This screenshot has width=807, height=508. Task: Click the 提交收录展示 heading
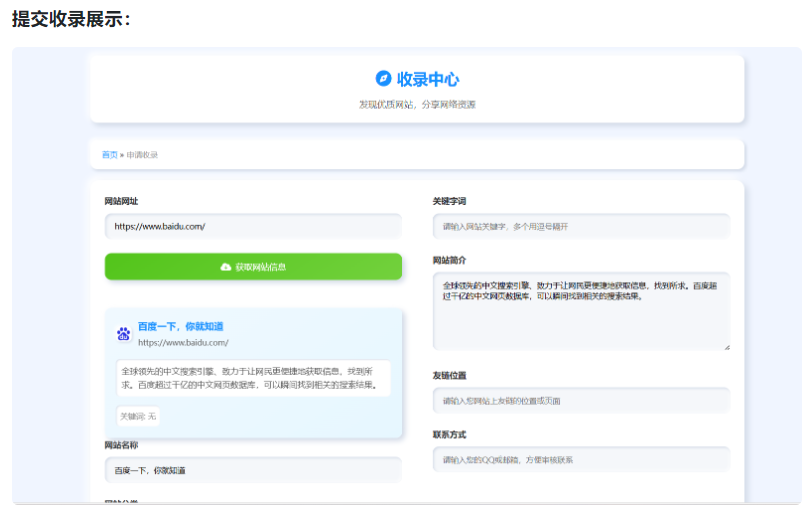[x=71, y=19]
